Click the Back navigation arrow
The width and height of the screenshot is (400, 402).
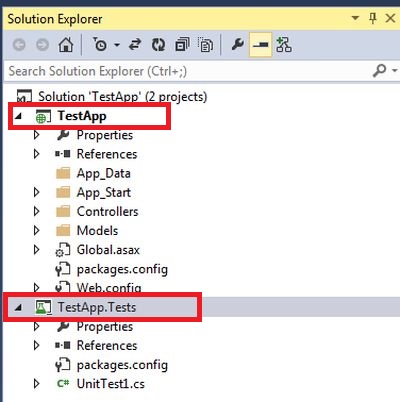click(19, 45)
